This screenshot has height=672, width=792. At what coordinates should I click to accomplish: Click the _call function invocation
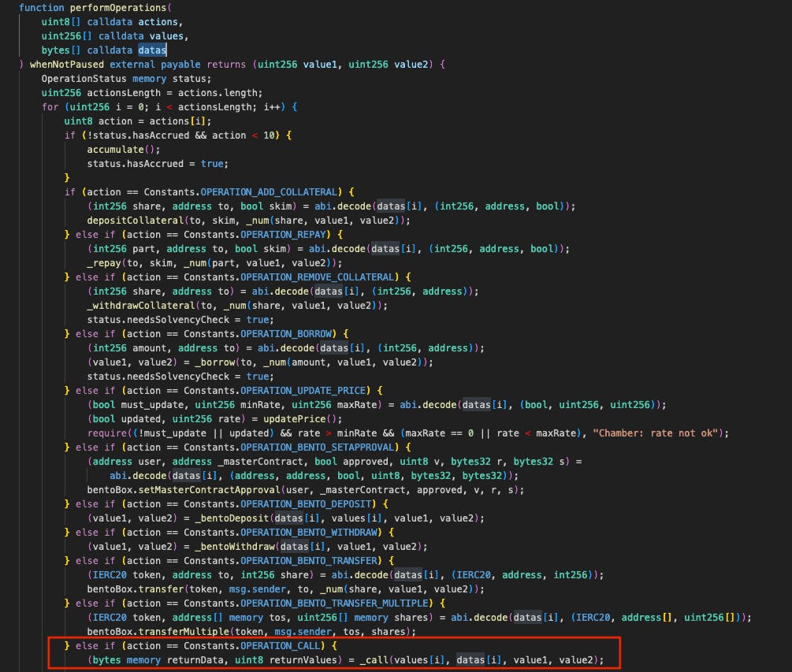point(374,659)
